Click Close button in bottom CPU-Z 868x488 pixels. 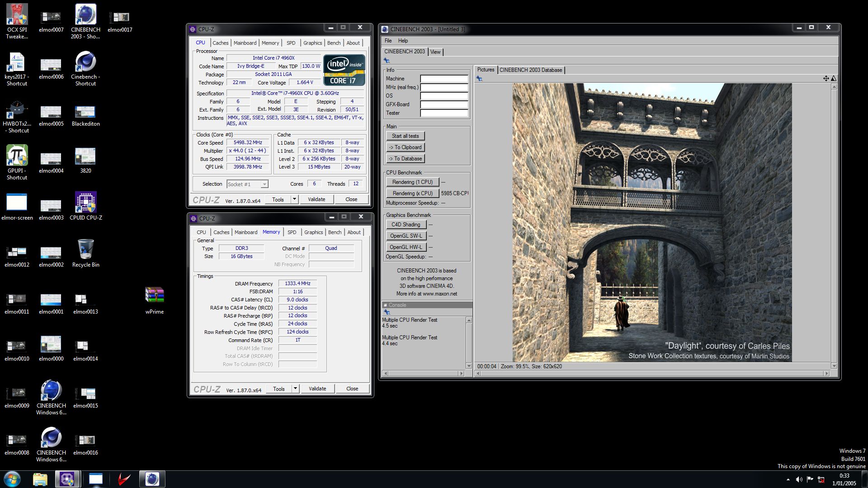352,389
